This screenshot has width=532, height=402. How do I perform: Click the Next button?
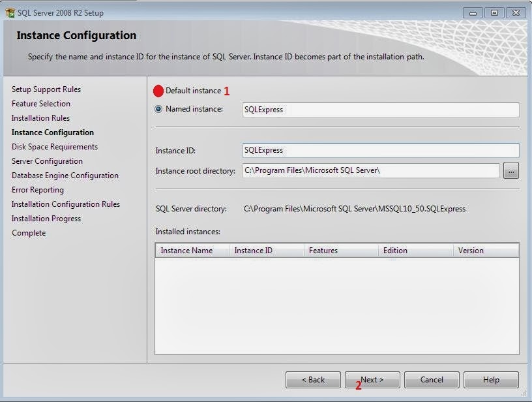(x=372, y=380)
